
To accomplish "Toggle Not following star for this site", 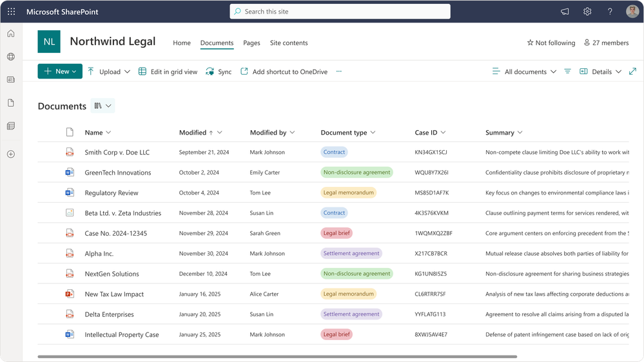I will point(551,43).
